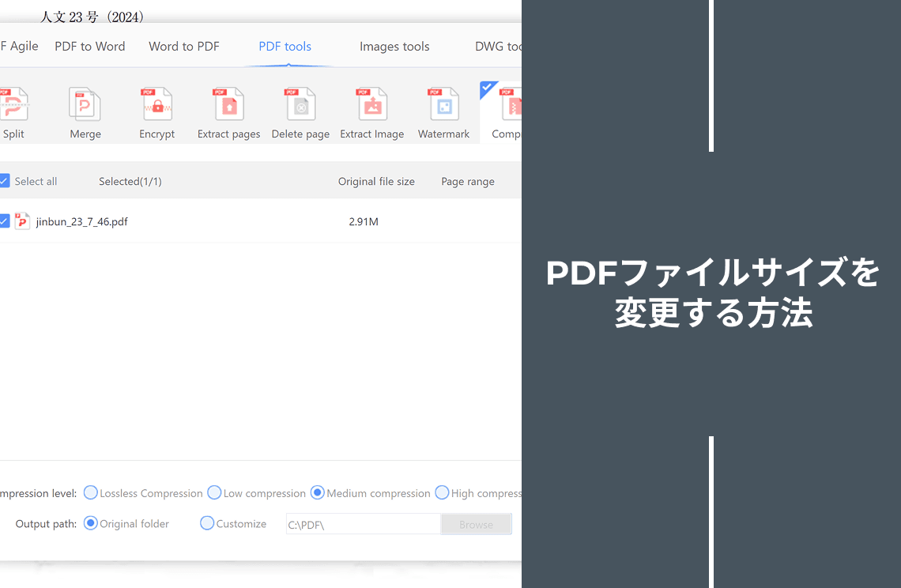
Task: Select the Medium compression radio button
Action: click(x=318, y=493)
